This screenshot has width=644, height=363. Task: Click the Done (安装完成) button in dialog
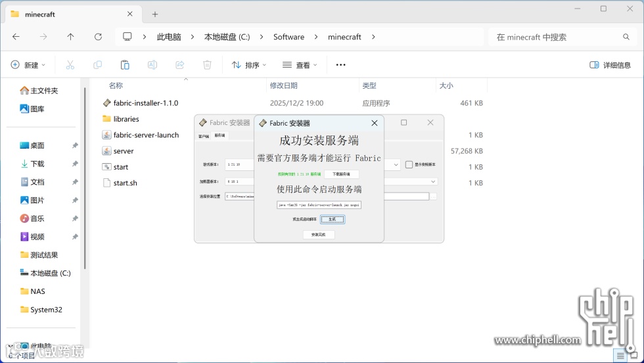coord(319,235)
